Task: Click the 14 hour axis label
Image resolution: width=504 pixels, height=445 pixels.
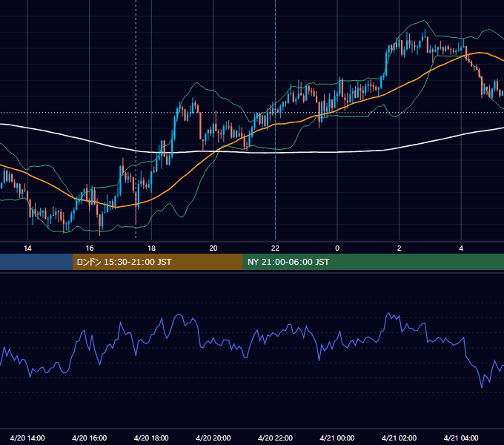Action: [x=27, y=248]
